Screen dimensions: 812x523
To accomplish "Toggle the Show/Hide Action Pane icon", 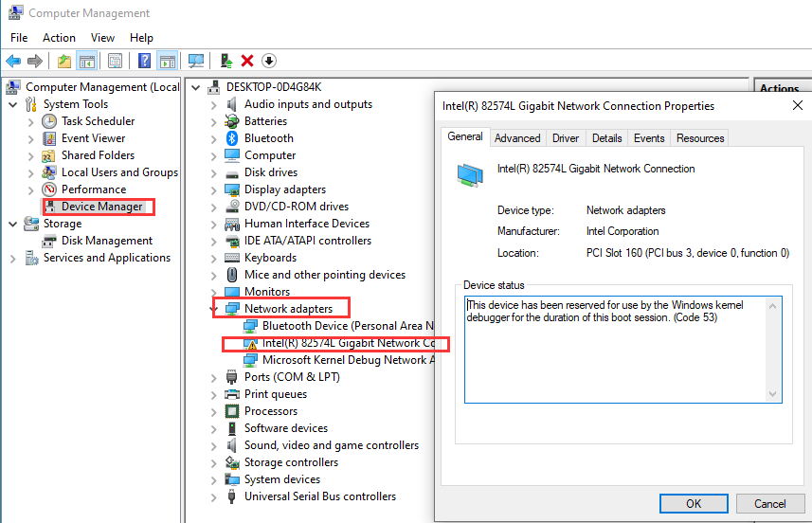I will [168, 61].
